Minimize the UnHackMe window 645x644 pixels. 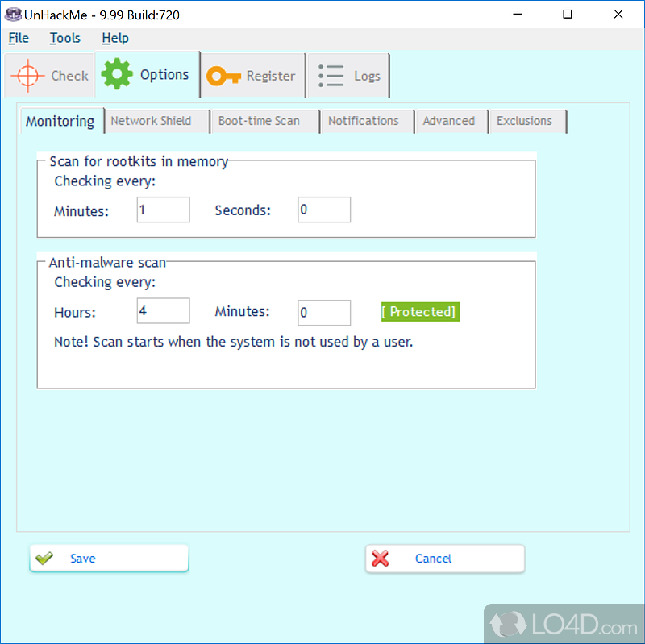[x=518, y=15]
